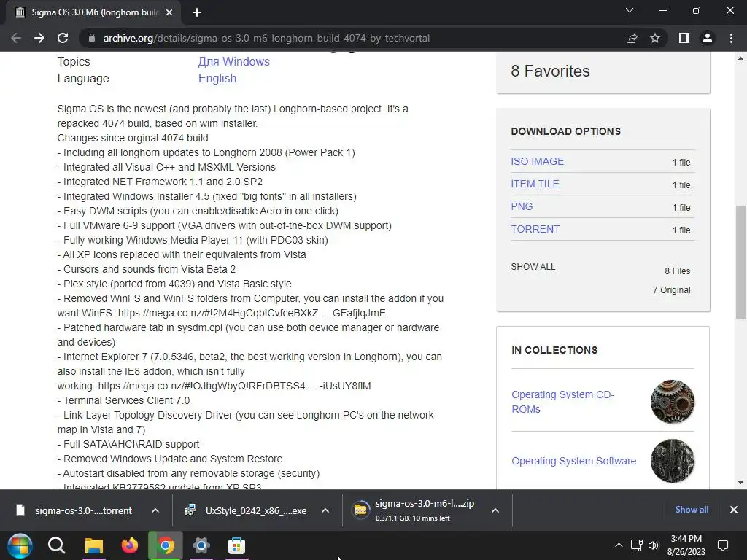This screenshot has width=747, height=560.
Task: Download the PNG option
Action: (x=522, y=206)
